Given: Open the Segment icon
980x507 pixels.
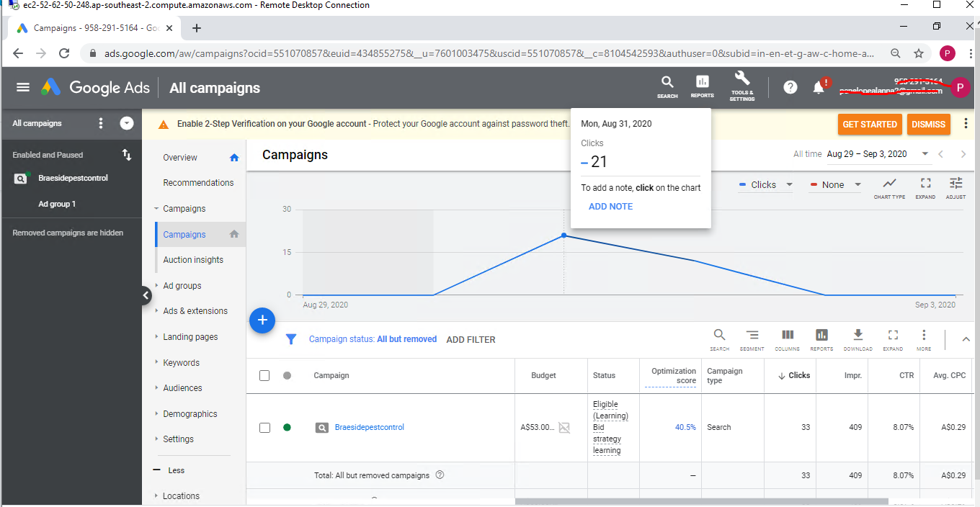Looking at the screenshot, I should pyautogui.click(x=752, y=339).
